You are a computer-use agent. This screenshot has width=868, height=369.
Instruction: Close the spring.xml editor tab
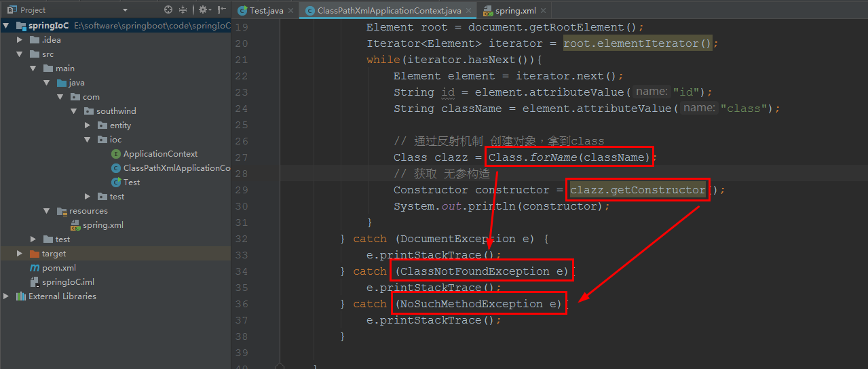tap(542, 11)
